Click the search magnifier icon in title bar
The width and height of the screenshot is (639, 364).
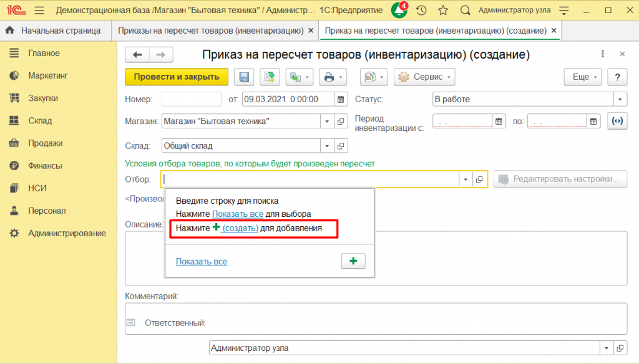465,10
